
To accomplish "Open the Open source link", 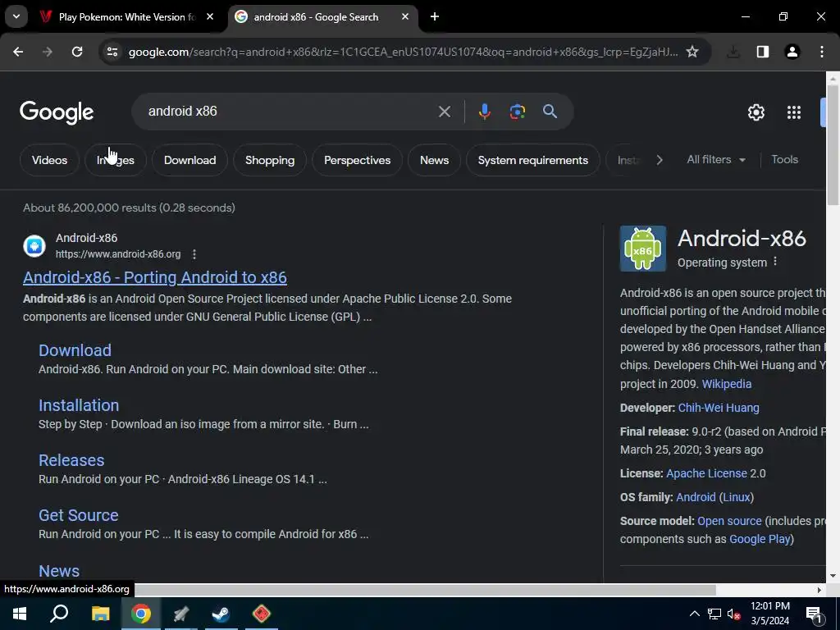I will 729,521.
